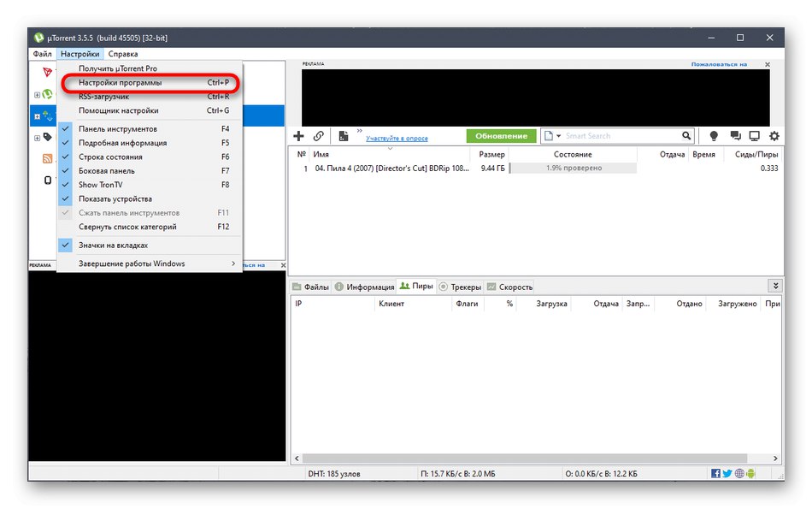Expand the µTorrent logo tree node
Image resolution: width=812 pixels, height=509 pixels.
pos(37,95)
